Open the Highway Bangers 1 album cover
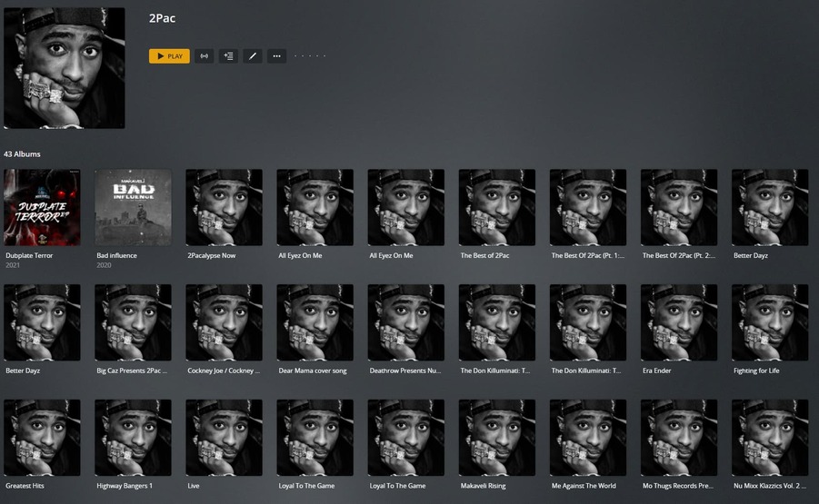The image size is (819, 504). coord(133,438)
